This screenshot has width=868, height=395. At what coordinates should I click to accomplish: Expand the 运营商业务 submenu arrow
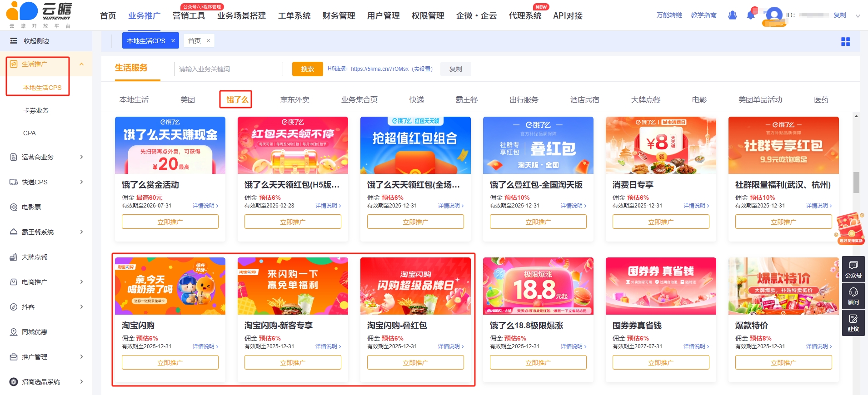pyautogui.click(x=82, y=157)
